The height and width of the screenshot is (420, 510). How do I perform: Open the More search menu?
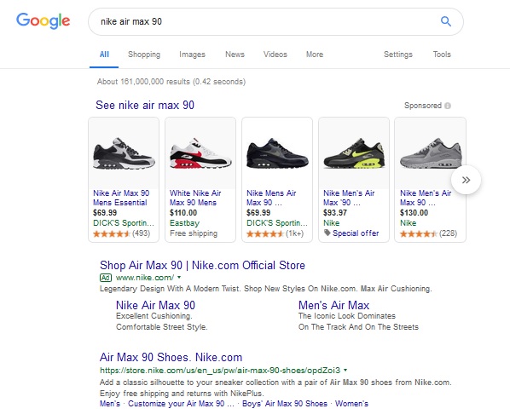click(315, 55)
